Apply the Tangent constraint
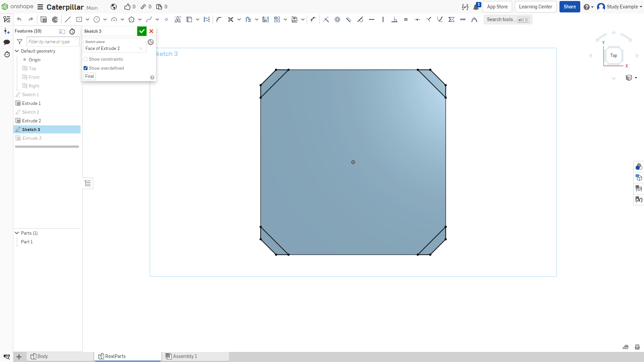 (x=360, y=19)
